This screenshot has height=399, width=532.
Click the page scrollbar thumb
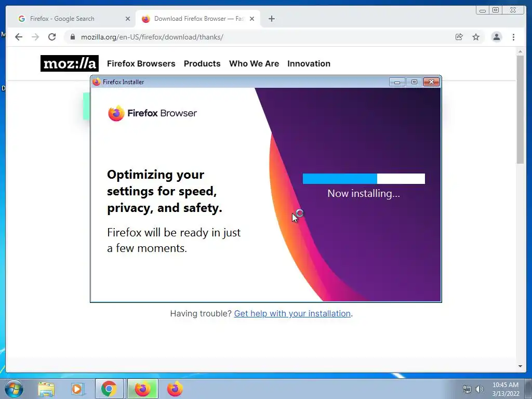point(520,109)
